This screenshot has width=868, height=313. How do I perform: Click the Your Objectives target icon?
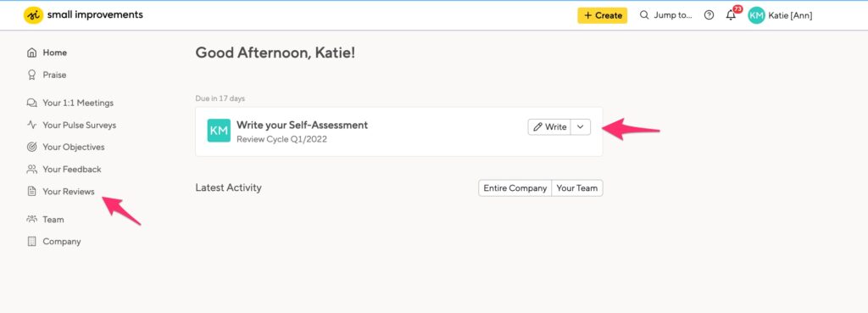click(32, 148)
